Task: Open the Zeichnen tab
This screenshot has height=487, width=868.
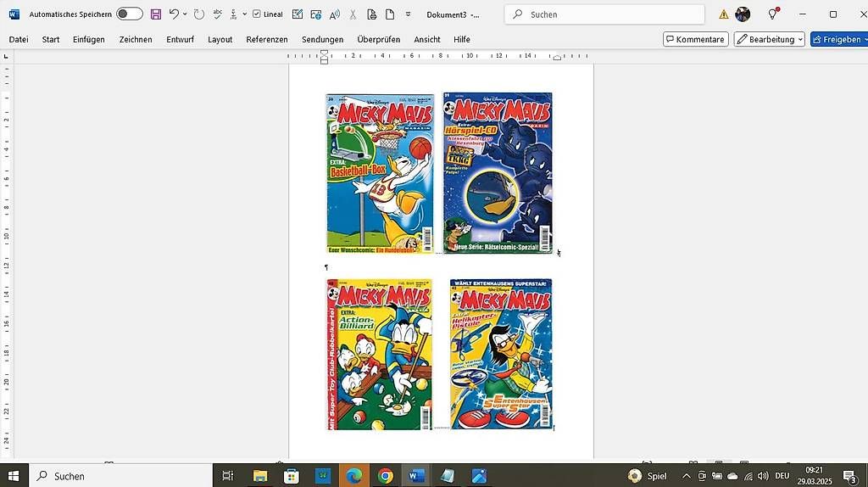Action: [x=136, y=39]
